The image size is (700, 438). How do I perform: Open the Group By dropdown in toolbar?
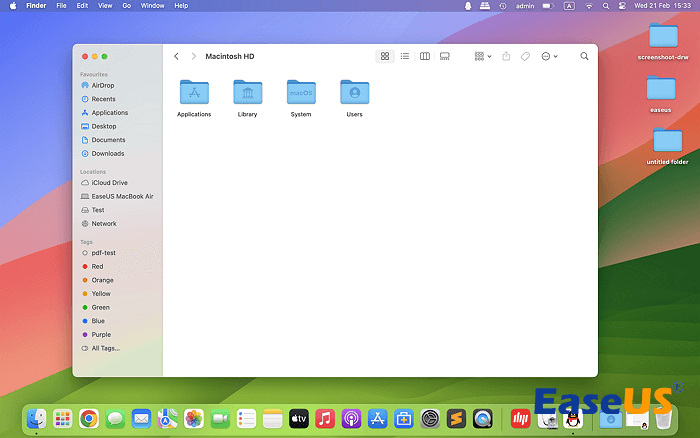click(482, 57)
